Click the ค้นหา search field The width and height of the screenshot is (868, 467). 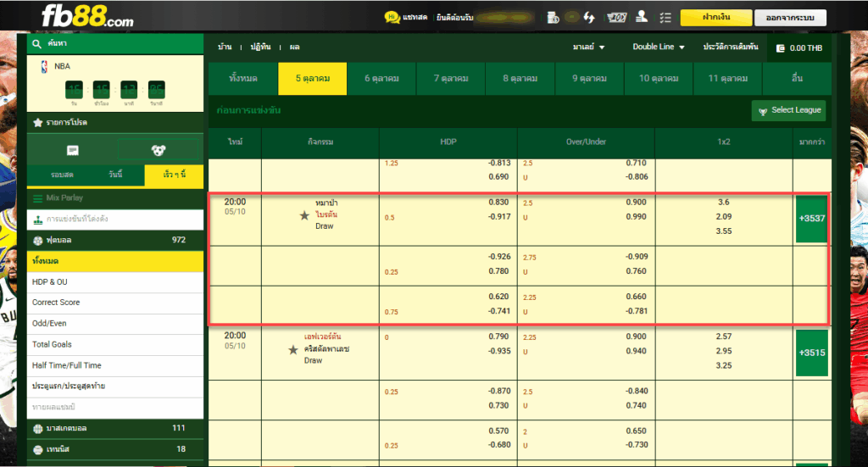(x=115, y=44)
